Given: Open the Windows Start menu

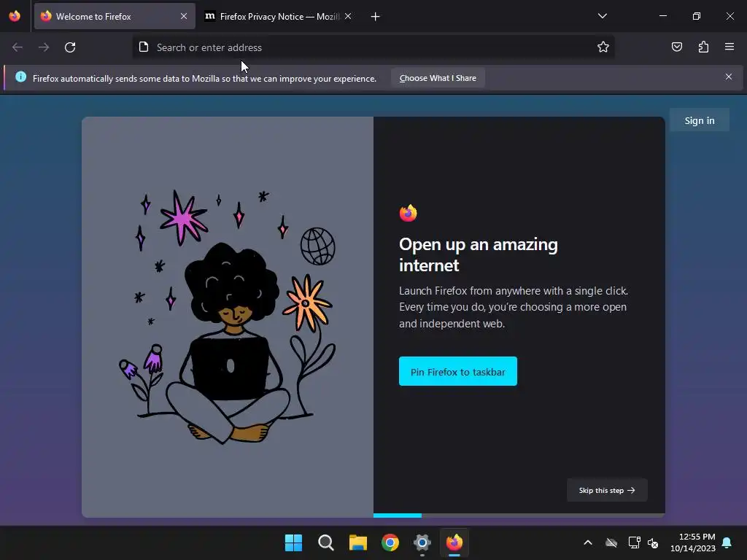Looking at the screenshot, I should (x=293, y=542).
